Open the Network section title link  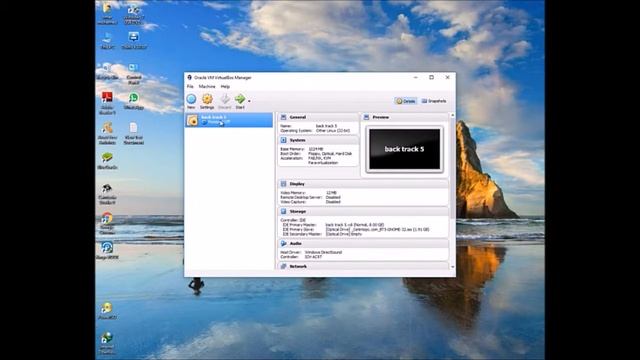coord(298,266)
